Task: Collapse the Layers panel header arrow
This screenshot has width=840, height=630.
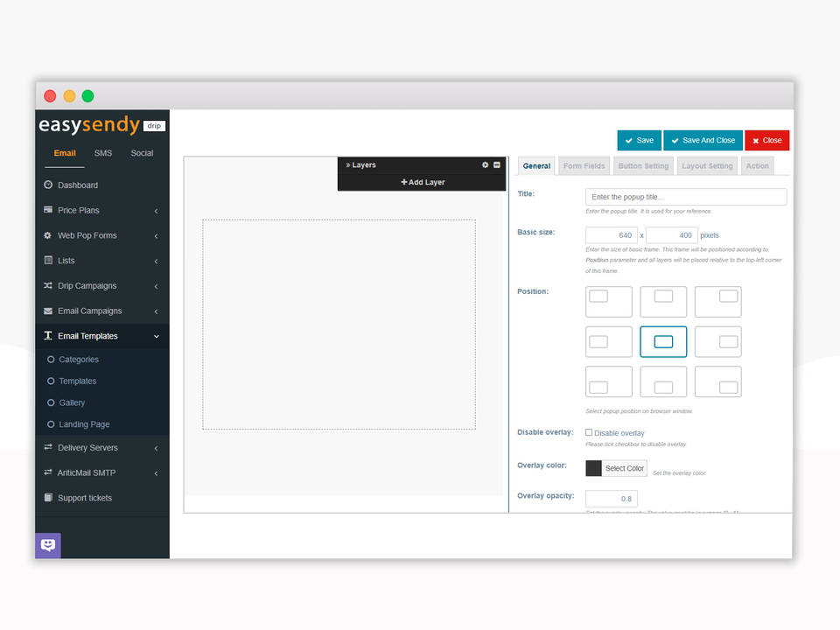Action: click(x=348, y=165)
